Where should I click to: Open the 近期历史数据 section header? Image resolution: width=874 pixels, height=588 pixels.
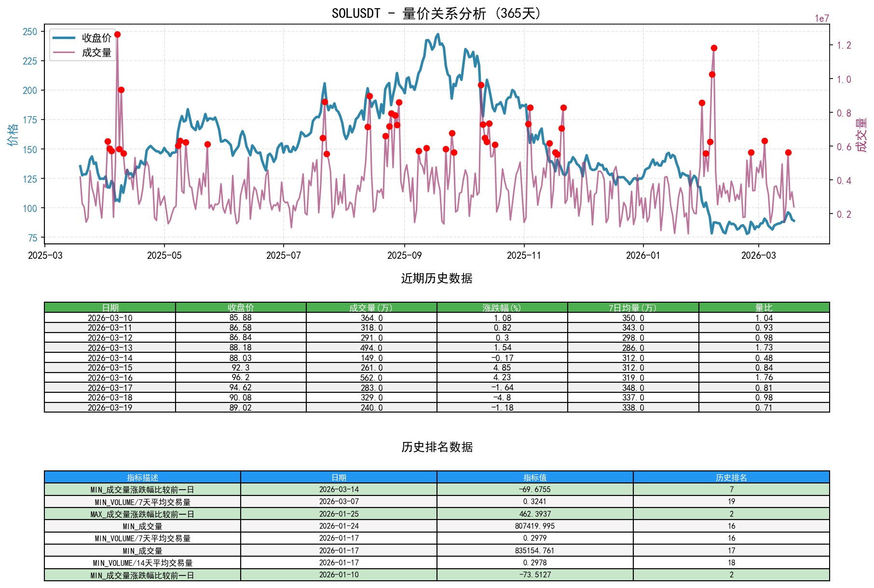coord(437,278)
